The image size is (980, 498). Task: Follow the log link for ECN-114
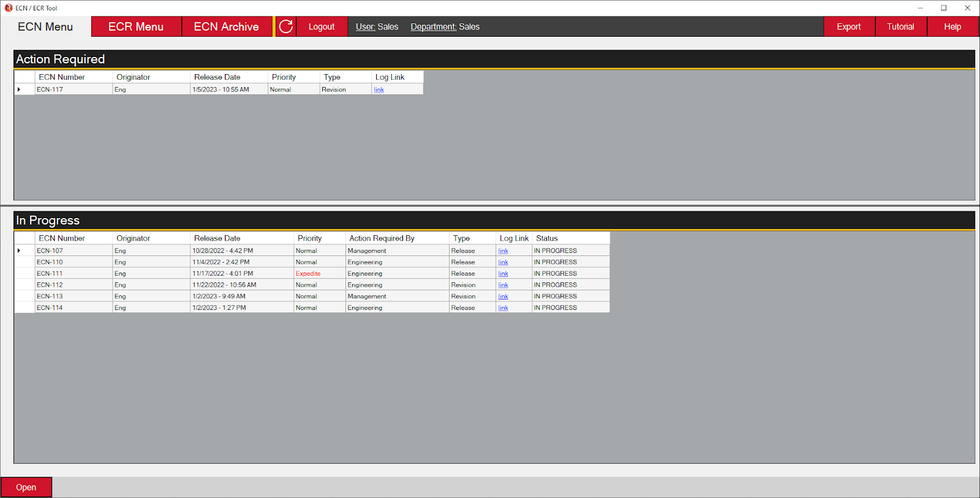click(x=503, y=308)
